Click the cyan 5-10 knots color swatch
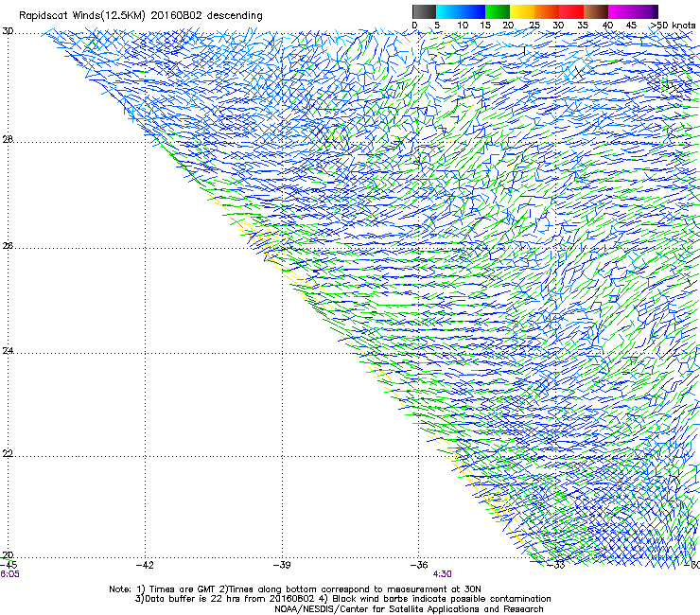Viewport: 700px width, 615px height. (x=448, y=11)
